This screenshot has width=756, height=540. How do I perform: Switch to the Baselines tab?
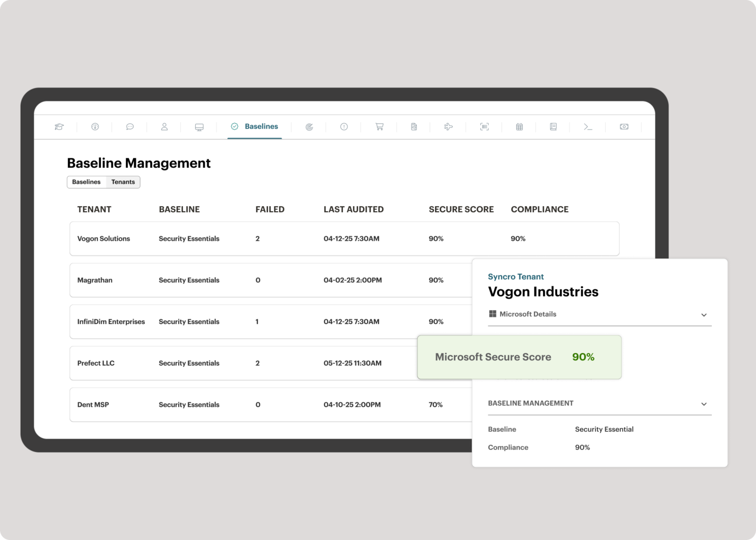coord(254,127)
